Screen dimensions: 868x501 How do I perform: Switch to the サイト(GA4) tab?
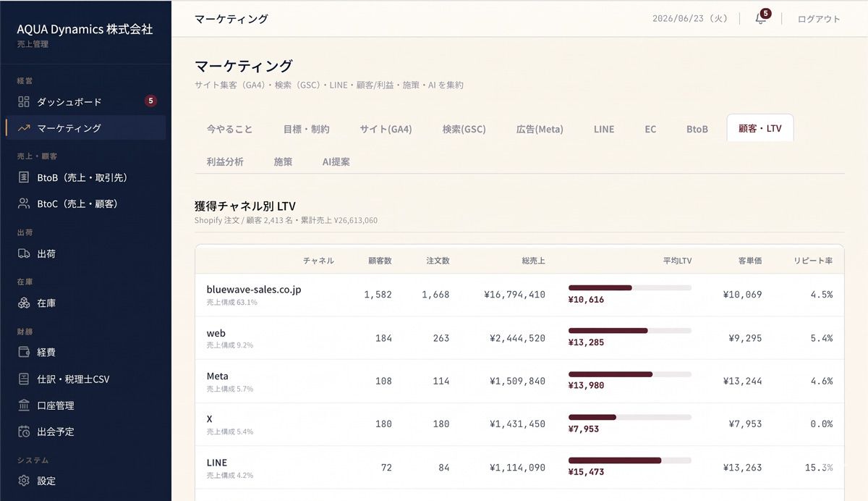pyautogui.click(x=386, y=129)
